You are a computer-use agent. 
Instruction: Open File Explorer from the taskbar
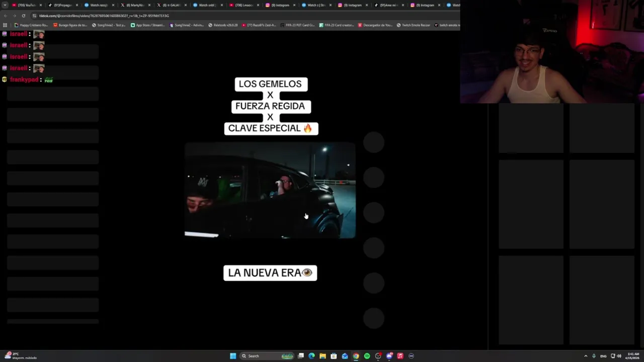point(323,356)
